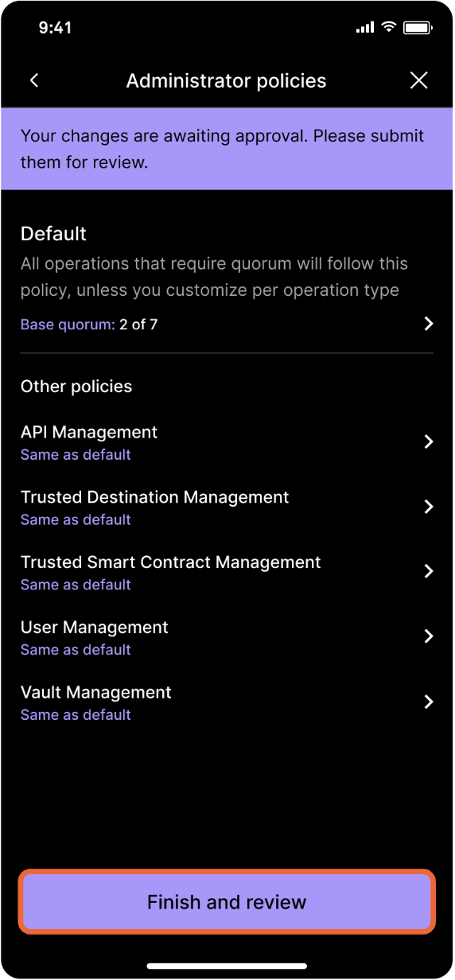
Task: Check the Wi-Fi status icon
Action: click(x=388, y=27)
